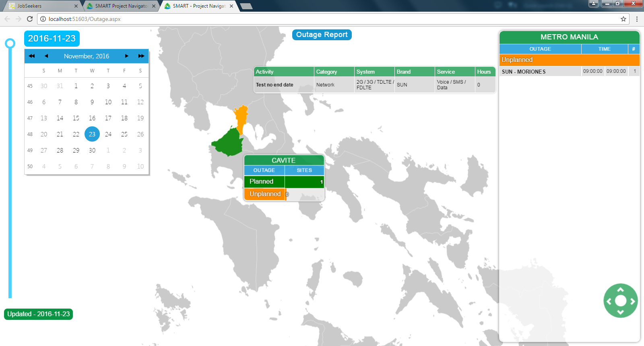The width and height of the screenshot is (644, 346).
Task: Pan map right with navigation arrow
Action: tap(632, 301)
